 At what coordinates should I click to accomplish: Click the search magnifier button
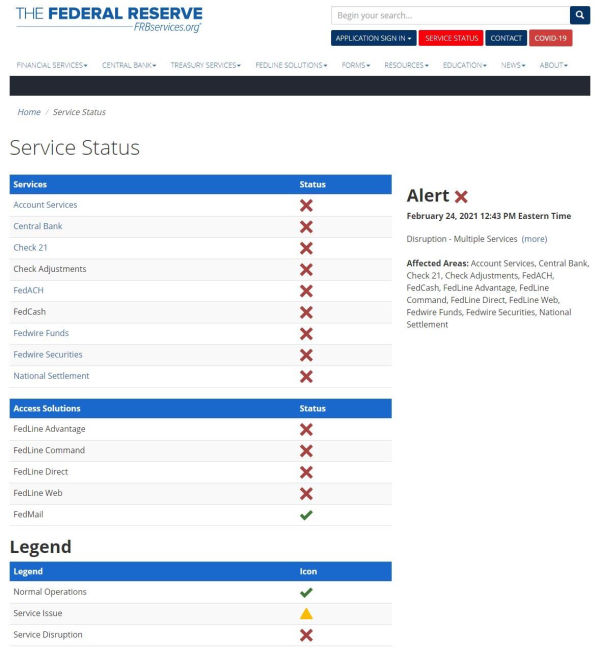click(579, 16)
